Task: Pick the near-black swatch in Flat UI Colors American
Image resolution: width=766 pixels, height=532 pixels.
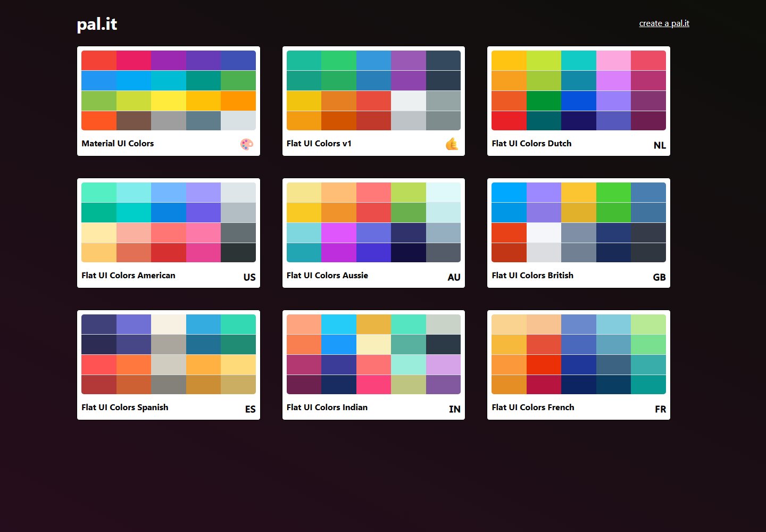Action: tap(238, 253)
